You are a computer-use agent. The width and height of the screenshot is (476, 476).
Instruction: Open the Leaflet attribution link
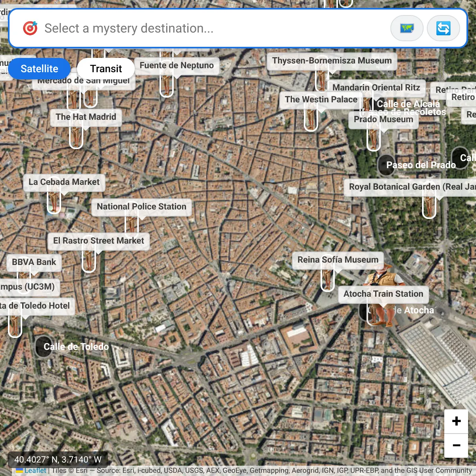[x=35, y=470]
